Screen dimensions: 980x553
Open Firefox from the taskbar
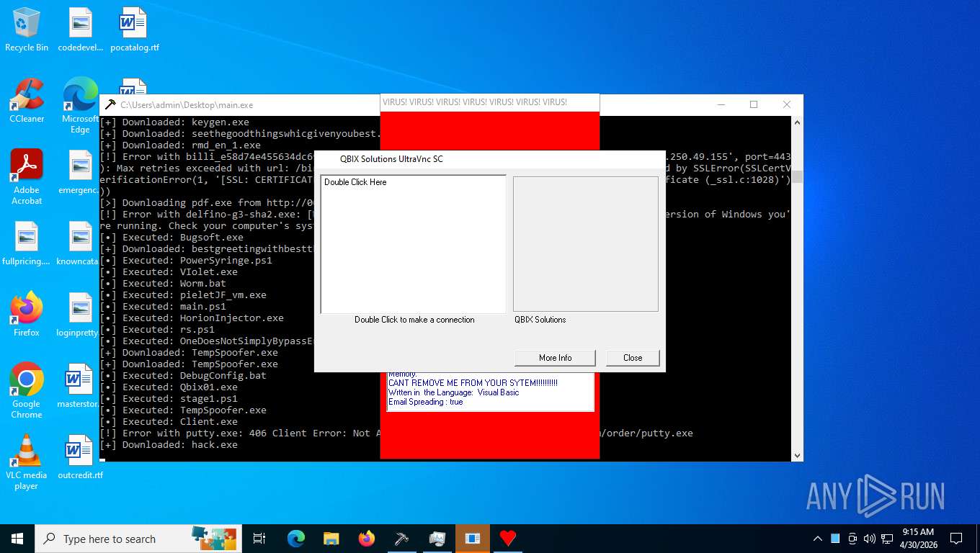367,539
